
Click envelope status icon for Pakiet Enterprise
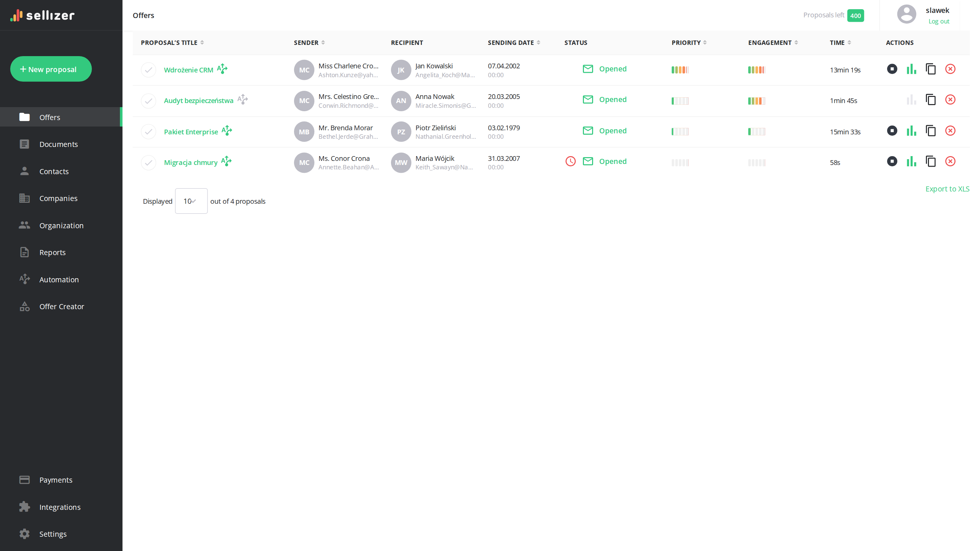tap(588, 131)
